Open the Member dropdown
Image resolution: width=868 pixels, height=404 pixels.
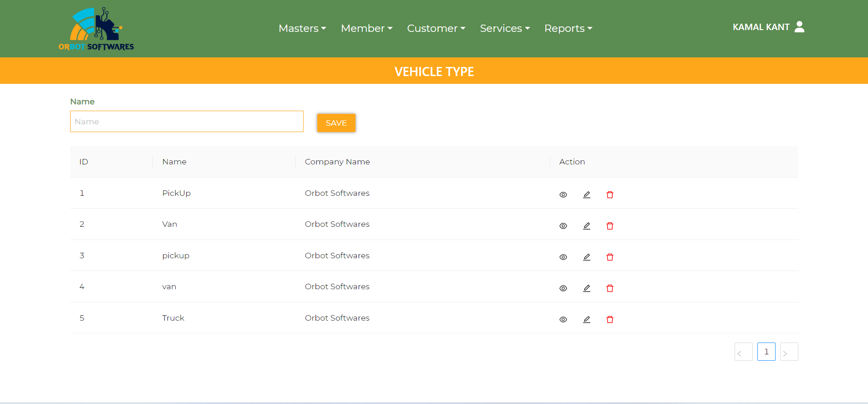[366, 28]
